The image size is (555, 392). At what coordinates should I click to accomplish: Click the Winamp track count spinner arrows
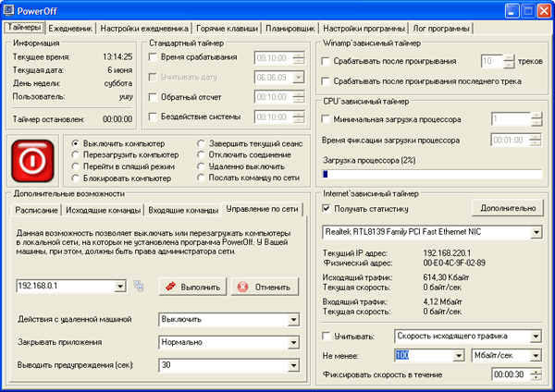tap(509, 61)
